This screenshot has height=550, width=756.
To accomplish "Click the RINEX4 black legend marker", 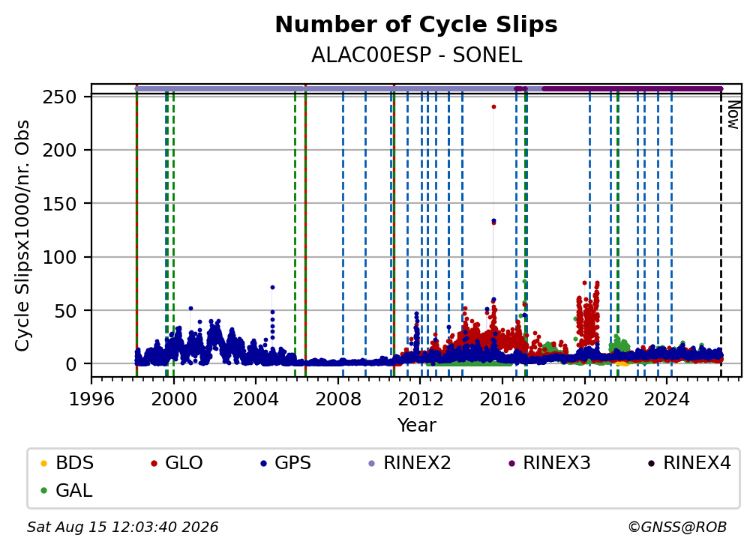I will [651, 463].
